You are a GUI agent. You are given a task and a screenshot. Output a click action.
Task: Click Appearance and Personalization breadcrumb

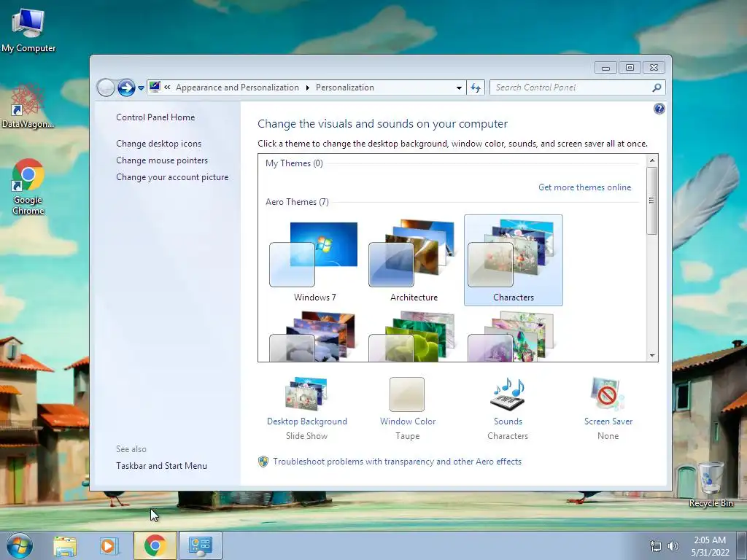(237, 87)
